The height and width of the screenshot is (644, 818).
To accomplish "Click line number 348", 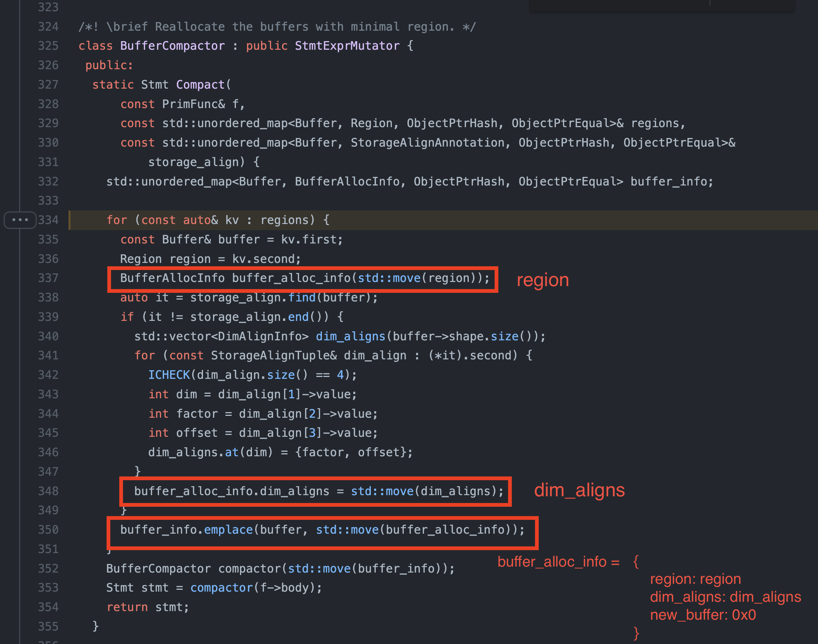I will 48,491.
